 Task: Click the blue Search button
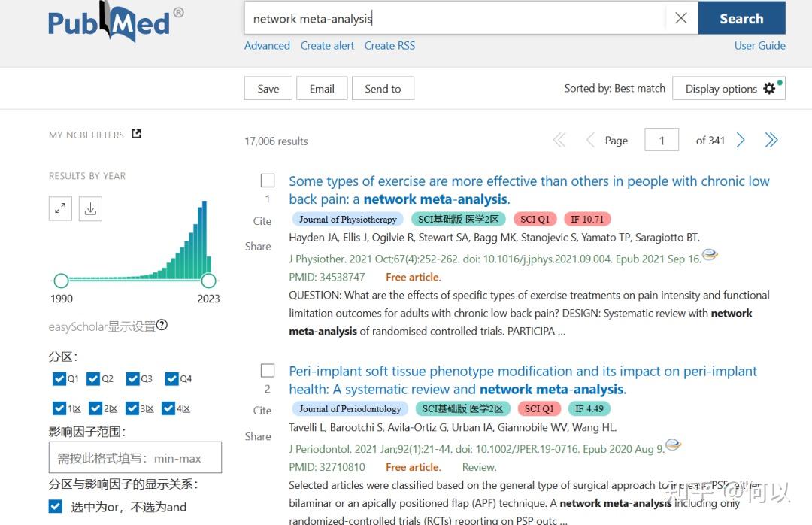741,19
